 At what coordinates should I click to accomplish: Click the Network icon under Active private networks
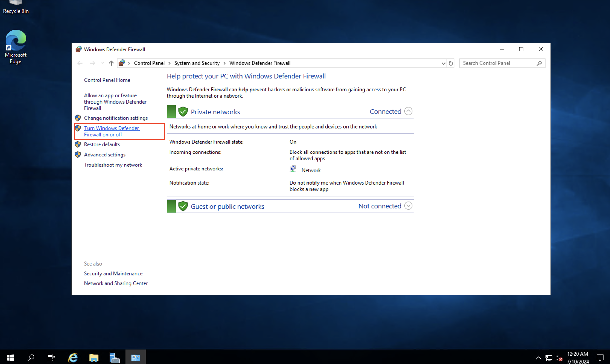pos(293,169)
